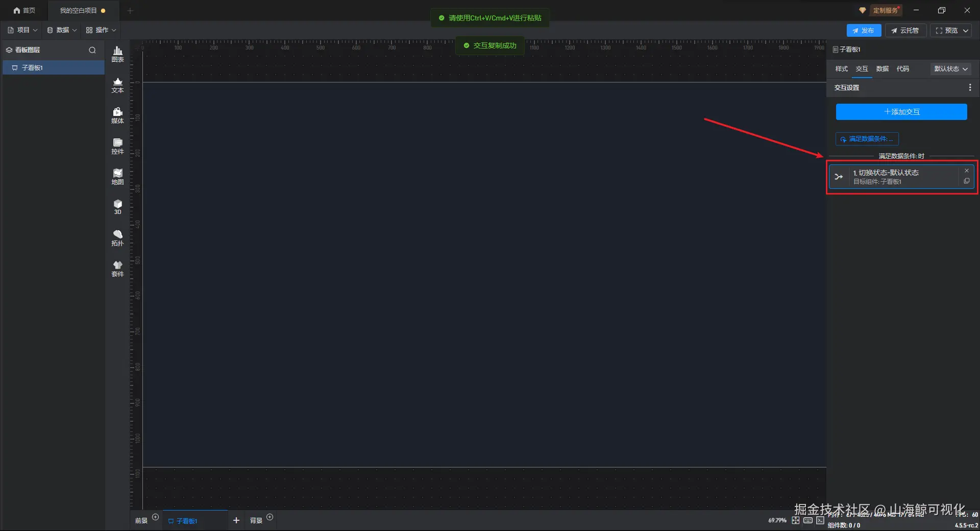Viewport: 980px width, 531px height.
Task: Copy the 切换状态-默认状态 interaction
Action: [x=966, y=181]
